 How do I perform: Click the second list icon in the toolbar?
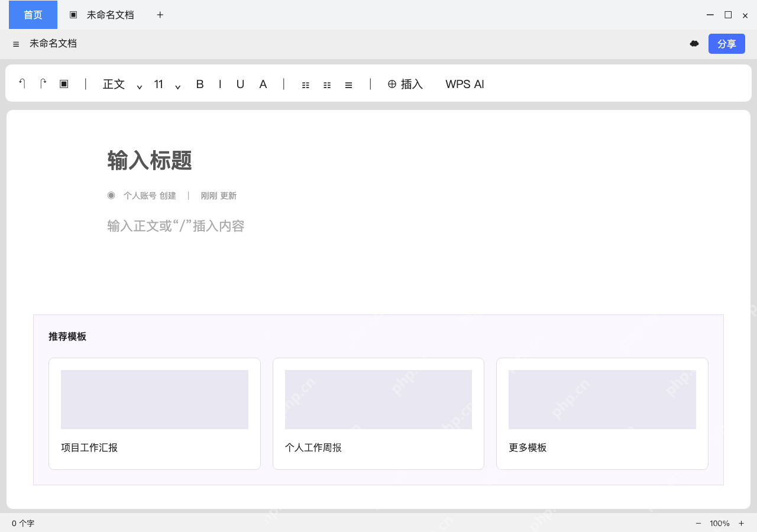[327, 85]
